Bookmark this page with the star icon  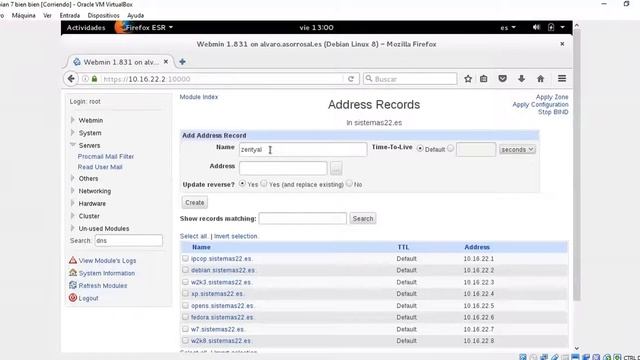468,79
